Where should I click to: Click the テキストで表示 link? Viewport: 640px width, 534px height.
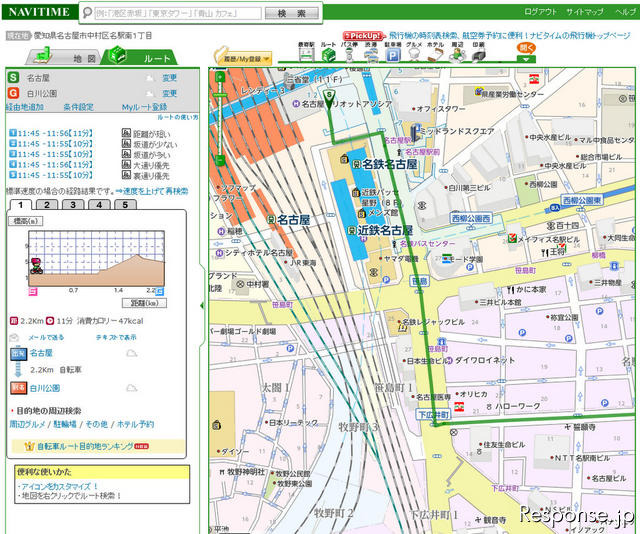[x=116, y=337]
